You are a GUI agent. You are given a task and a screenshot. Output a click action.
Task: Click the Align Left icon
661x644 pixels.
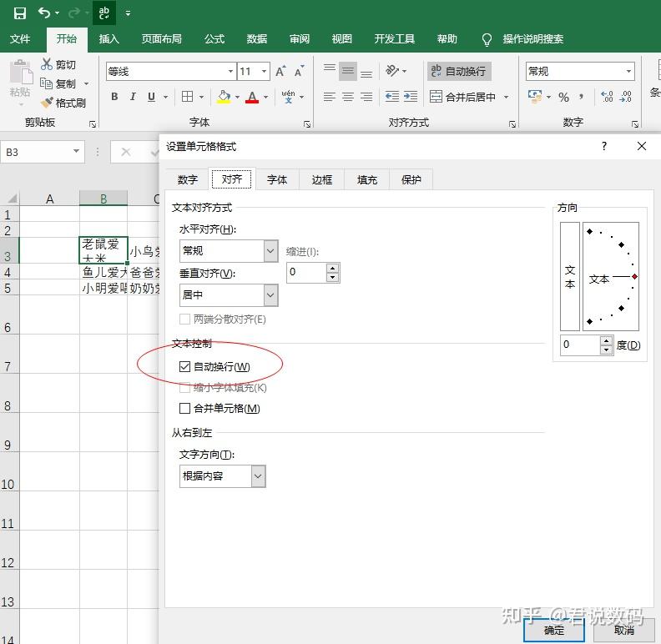point(329,97)
